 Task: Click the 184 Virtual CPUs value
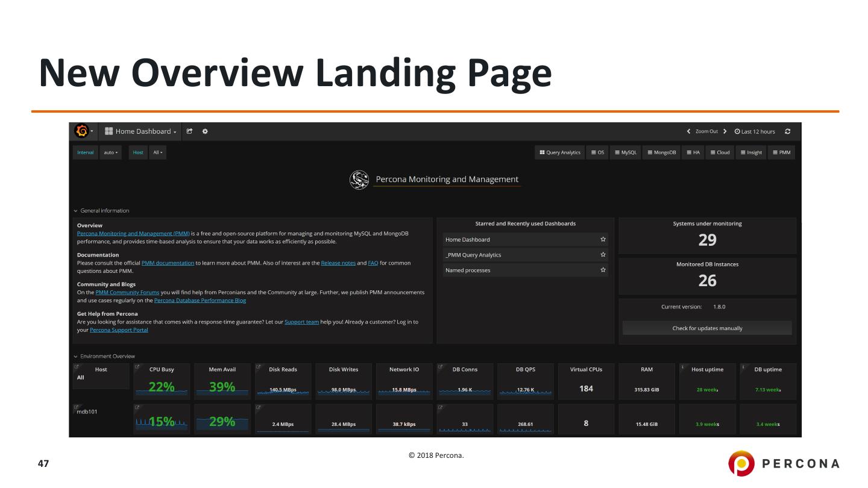pyautogui.click(x=586, y=389)
